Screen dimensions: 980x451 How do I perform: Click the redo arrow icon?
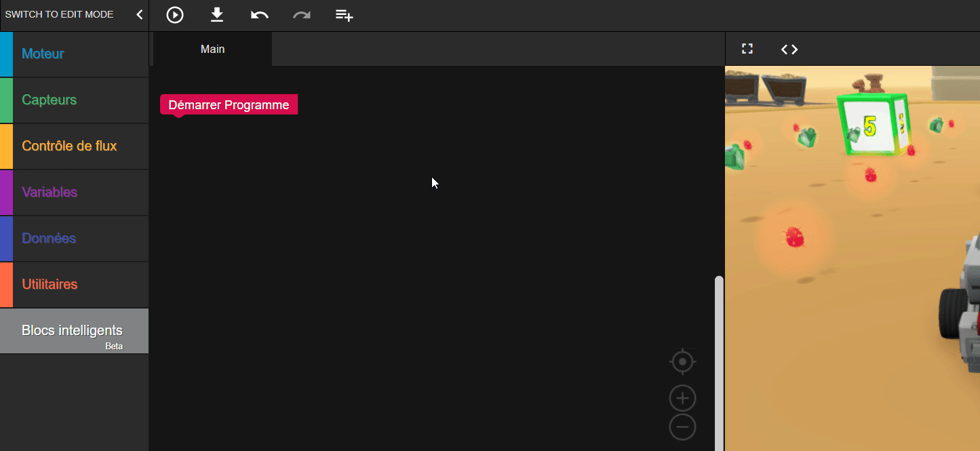click(x=301, y=15)
